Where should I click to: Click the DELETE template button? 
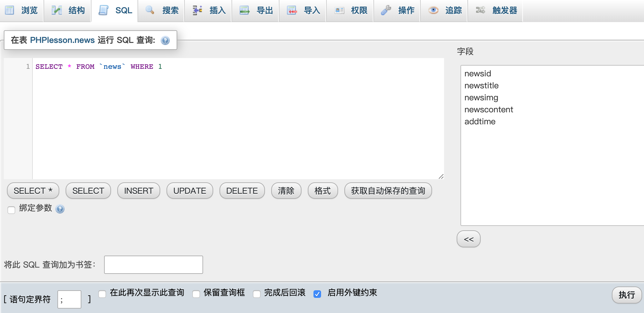(x=242, y=191)
